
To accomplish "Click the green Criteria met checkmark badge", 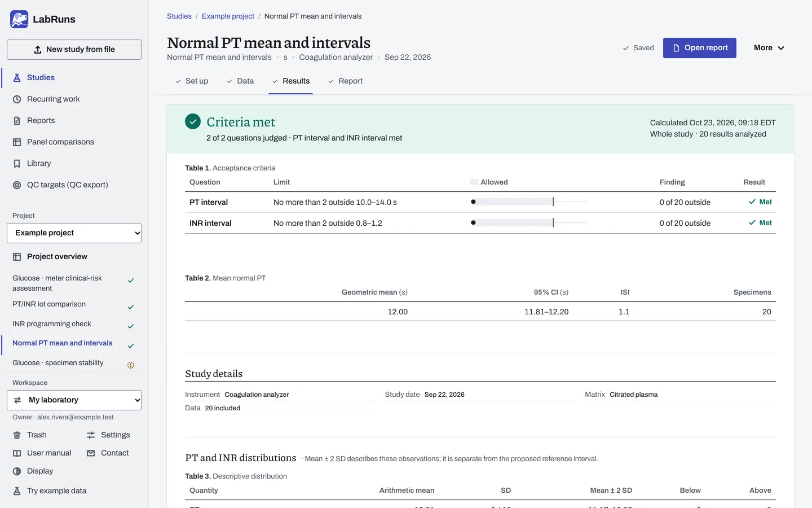I will (x=193, y=121).
